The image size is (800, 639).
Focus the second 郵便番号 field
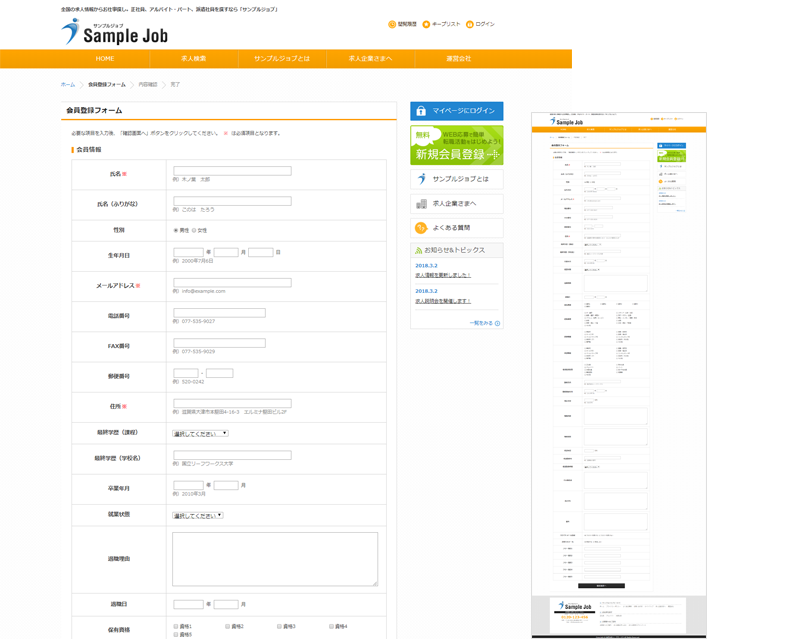pyautogui.click(x=219, y=373)
